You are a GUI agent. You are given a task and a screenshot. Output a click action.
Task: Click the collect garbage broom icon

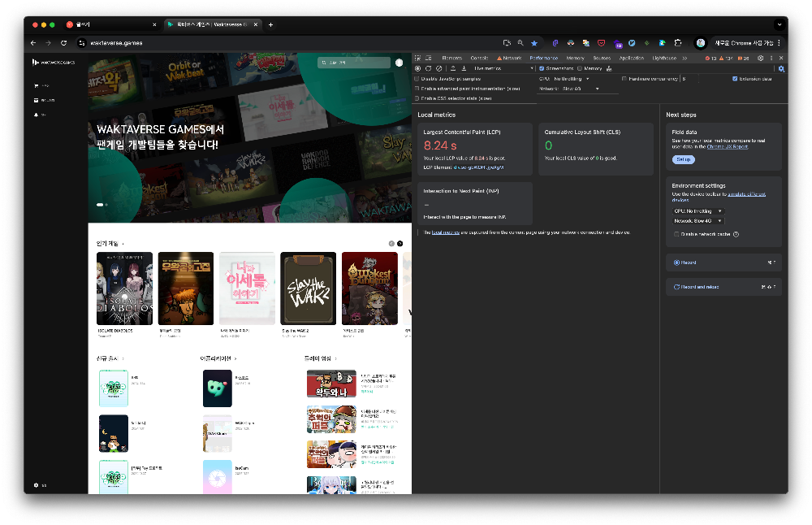click(609, 68)
